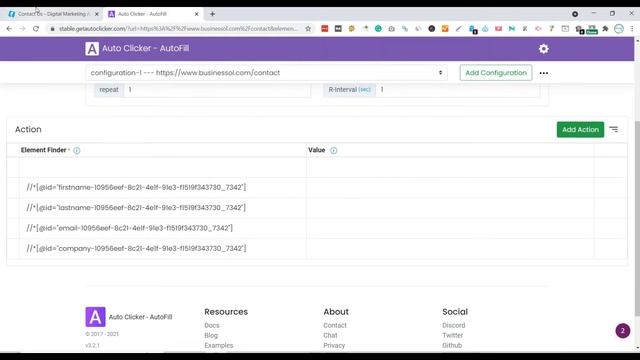
Task: Click the camera extension icon
Action: [391, 29]
